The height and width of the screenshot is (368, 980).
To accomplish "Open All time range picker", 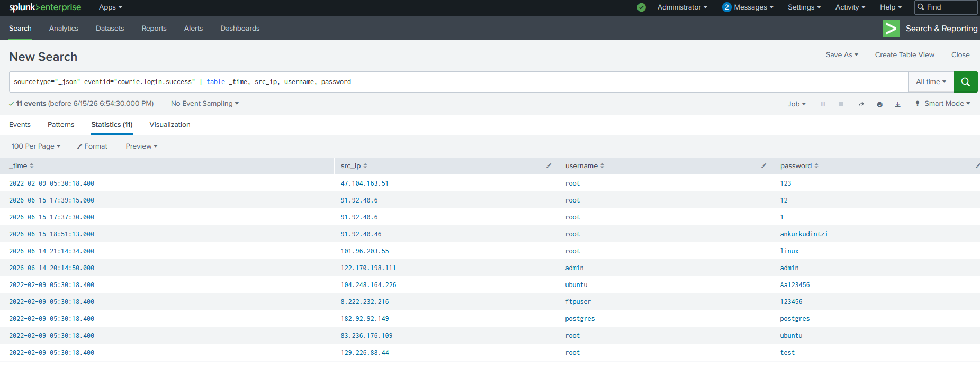I will (x=931, y=82).
